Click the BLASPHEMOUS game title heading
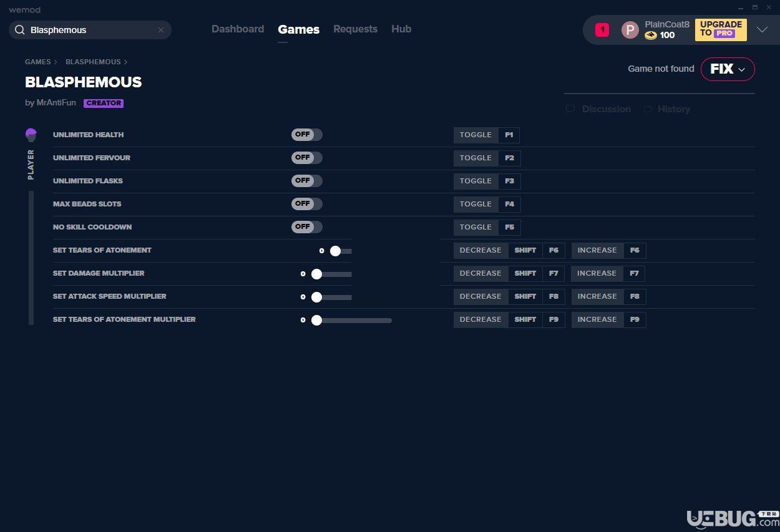The image size is (780, 532). [84, 82]
